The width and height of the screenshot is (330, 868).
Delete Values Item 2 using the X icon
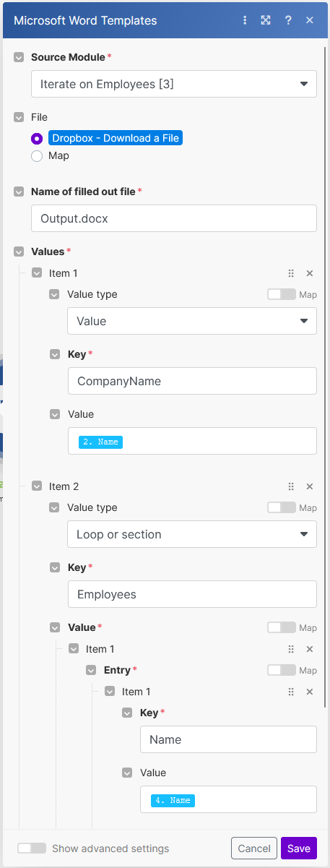(310, 486)
